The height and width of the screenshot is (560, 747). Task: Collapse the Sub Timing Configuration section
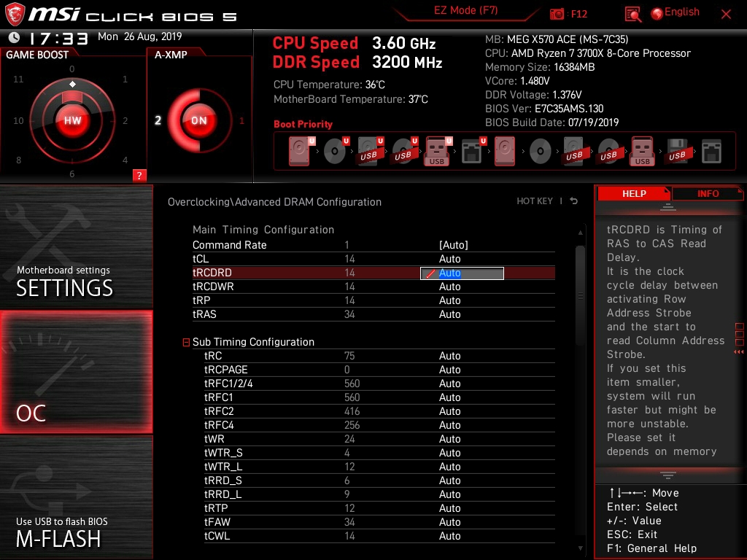coord(186,343)
